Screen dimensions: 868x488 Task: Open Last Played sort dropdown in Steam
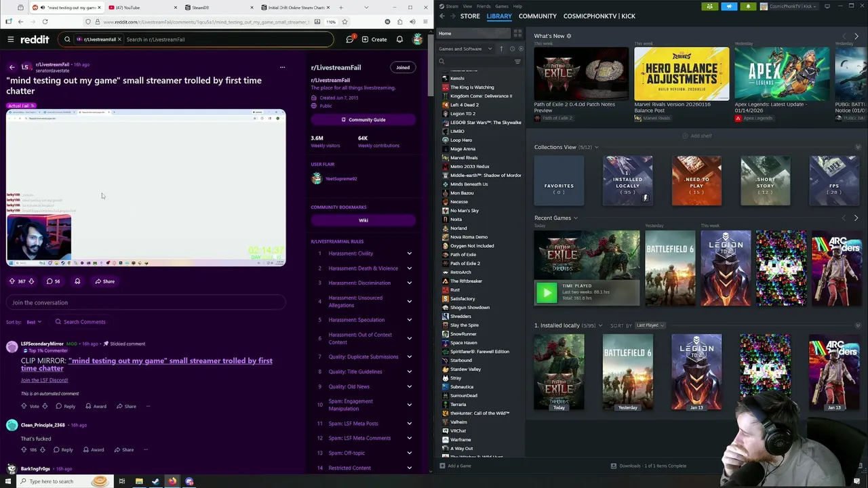[650, 325]
